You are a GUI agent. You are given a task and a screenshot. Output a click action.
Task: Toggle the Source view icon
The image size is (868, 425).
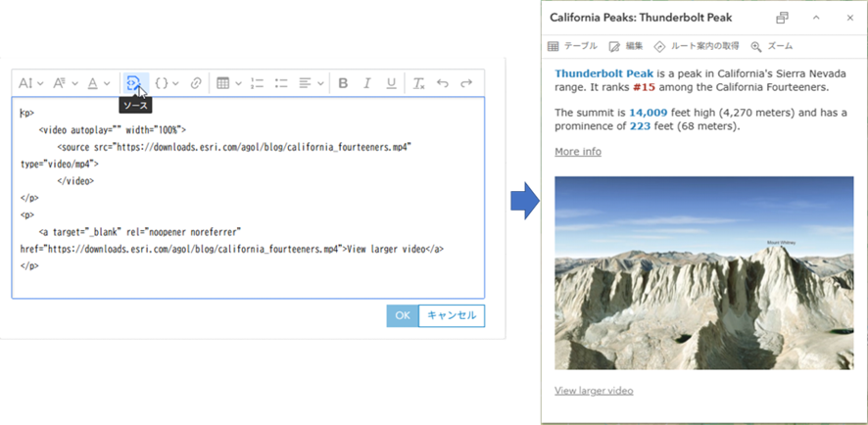[135, 83]
